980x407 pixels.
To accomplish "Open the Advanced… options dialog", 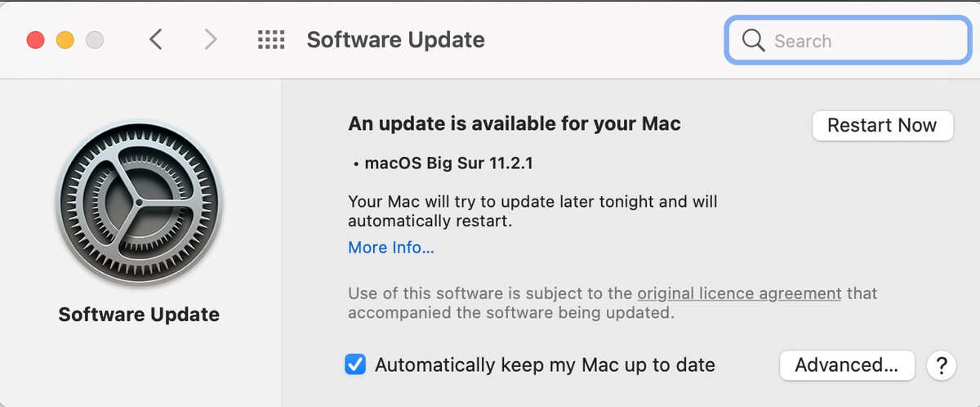I will point(847,365).
